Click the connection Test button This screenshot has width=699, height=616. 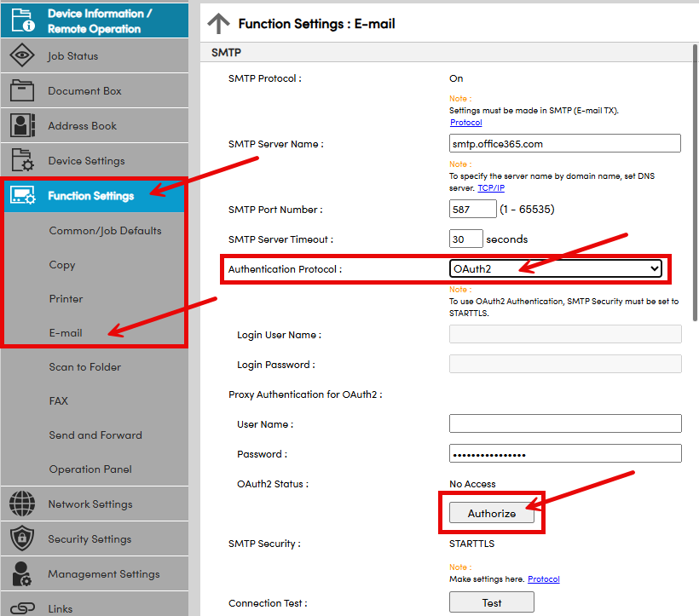(x=491, y=602)
